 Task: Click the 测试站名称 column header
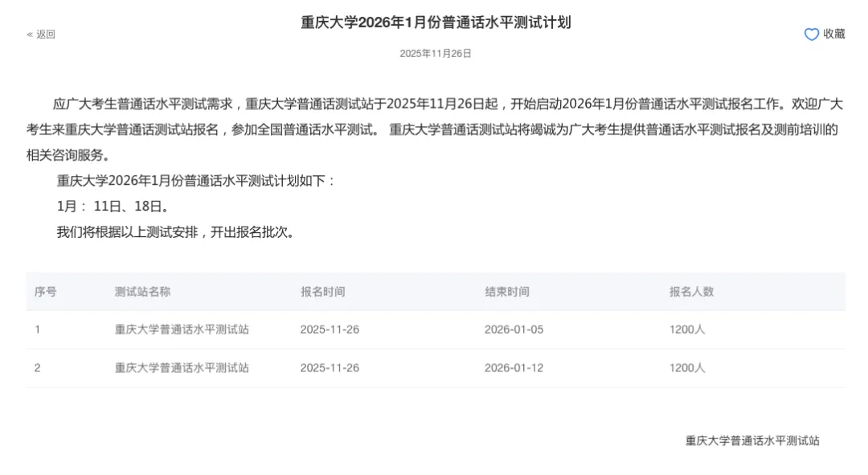click(142, 292)
